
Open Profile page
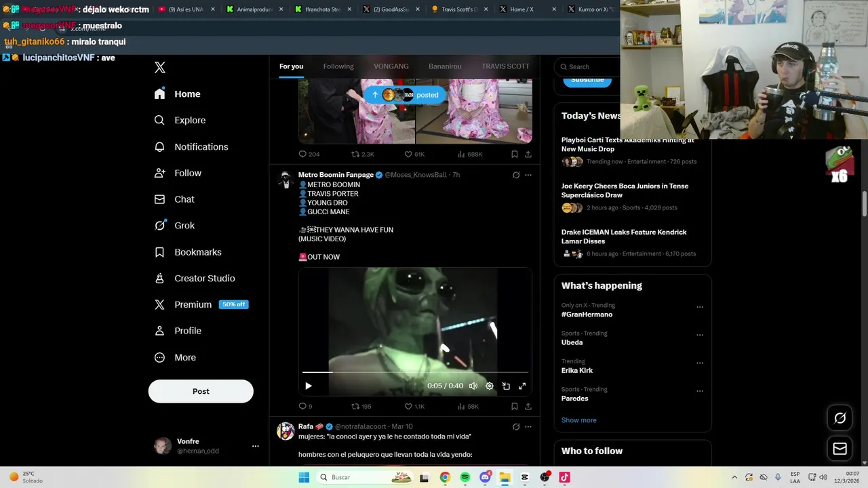tap(178, 331)
